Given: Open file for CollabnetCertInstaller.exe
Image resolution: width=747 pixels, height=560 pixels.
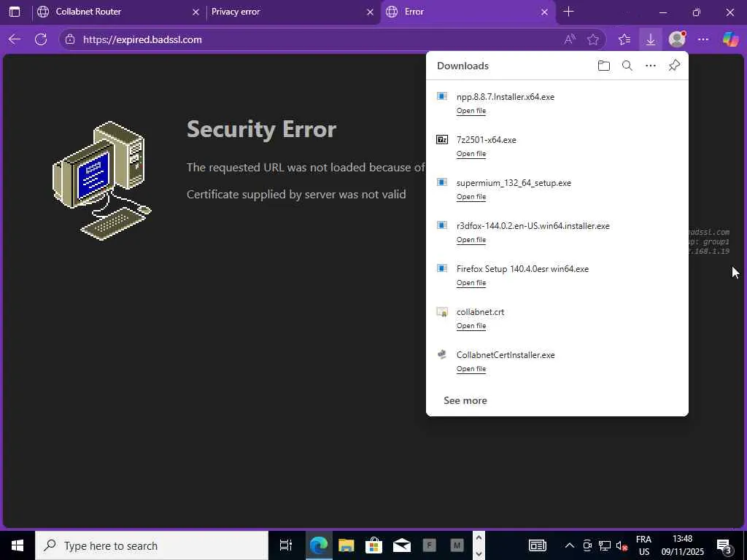Looking at the screenshot, I should coord(471,368).
